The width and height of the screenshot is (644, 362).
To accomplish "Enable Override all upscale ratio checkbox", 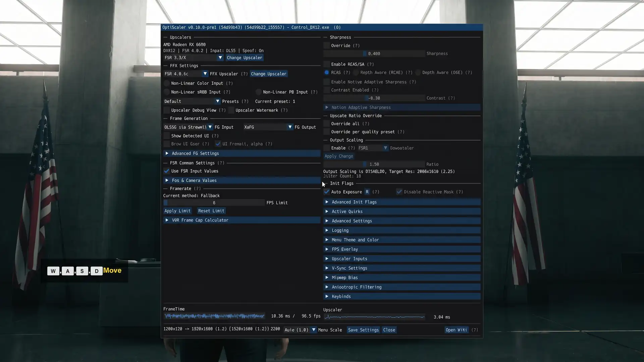I will [x=327, y=124].
